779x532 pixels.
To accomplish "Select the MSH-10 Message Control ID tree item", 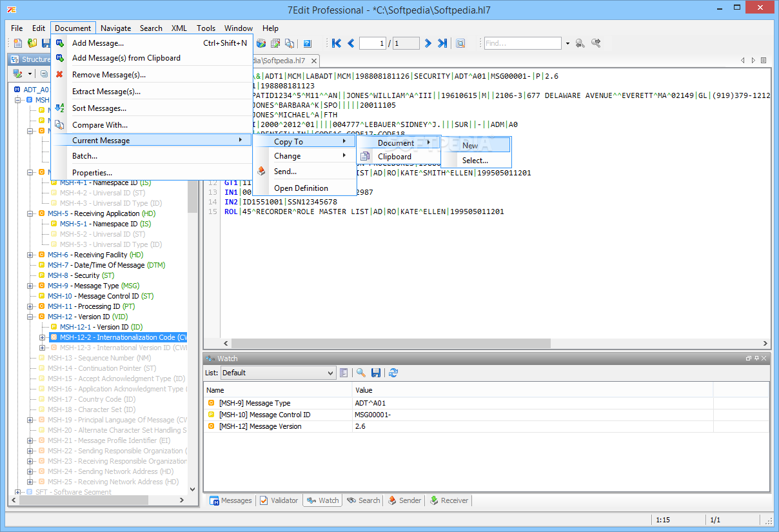I will 101,296.
